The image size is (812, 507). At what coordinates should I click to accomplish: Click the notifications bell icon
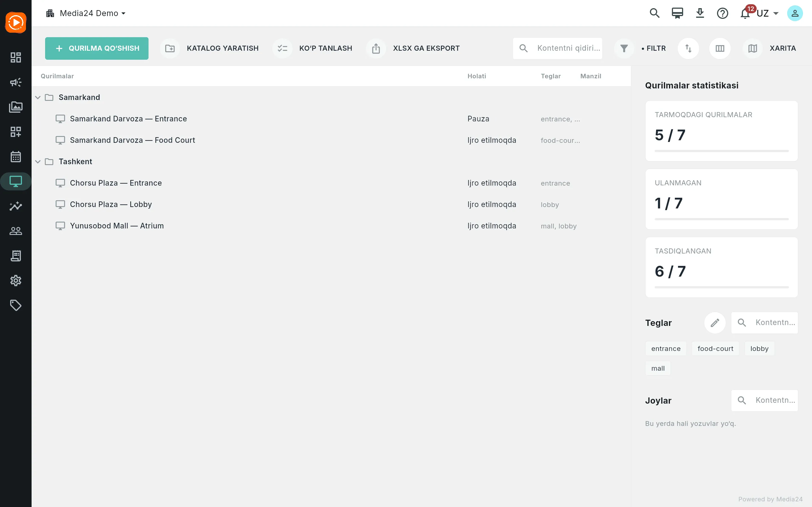pos(745,14)
